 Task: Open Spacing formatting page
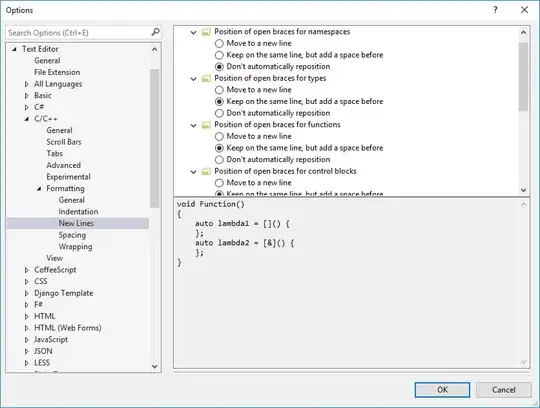[x=72, y=235]
